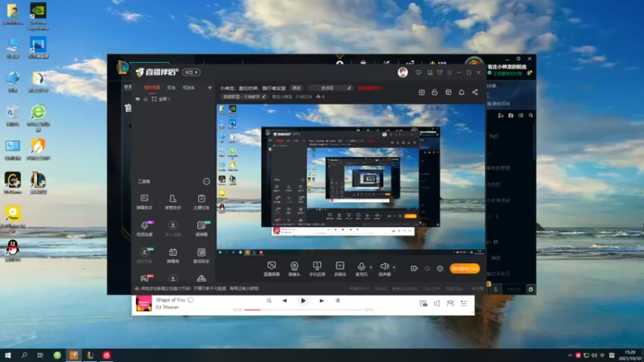The width and height of the screenshot is (644, 362).
Task: Open volume control in music player
Action: (x=436, y=303)
